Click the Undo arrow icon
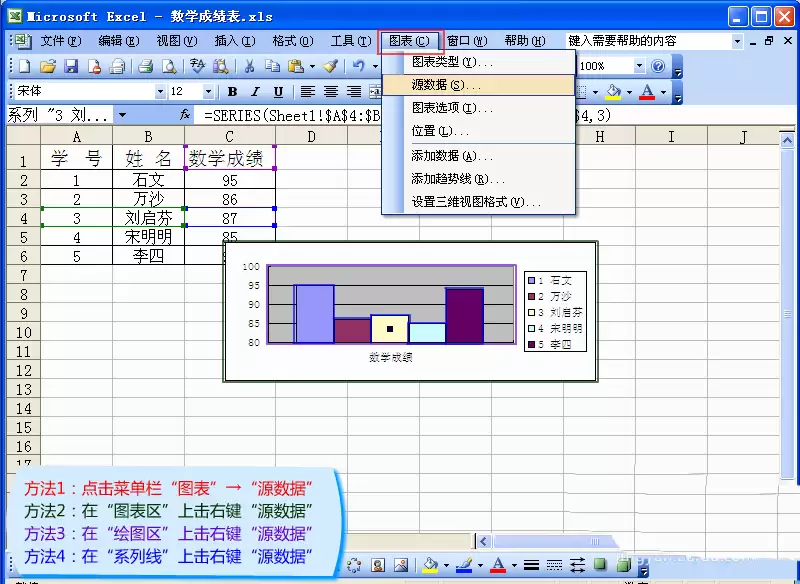This screenshot has height=584, width=800. coord(359,66)
